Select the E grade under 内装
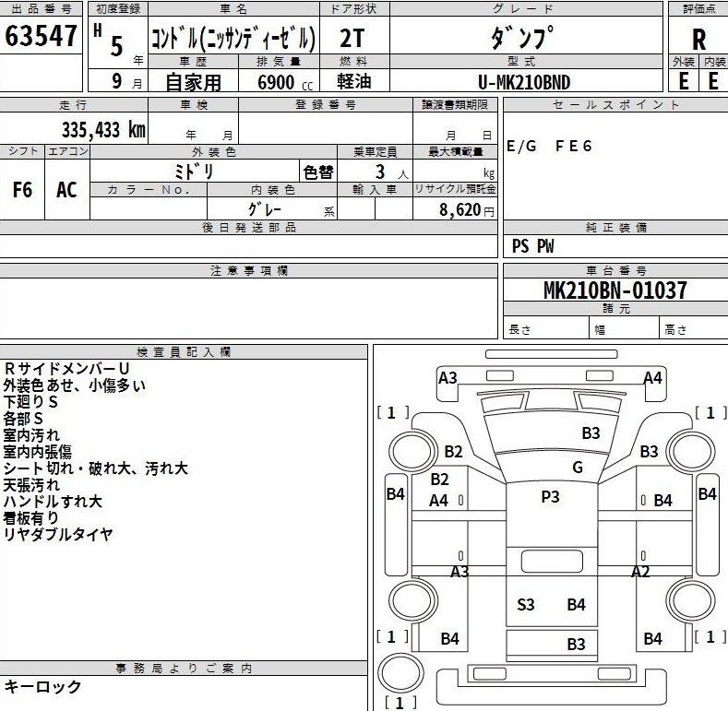 click(713, 81)
